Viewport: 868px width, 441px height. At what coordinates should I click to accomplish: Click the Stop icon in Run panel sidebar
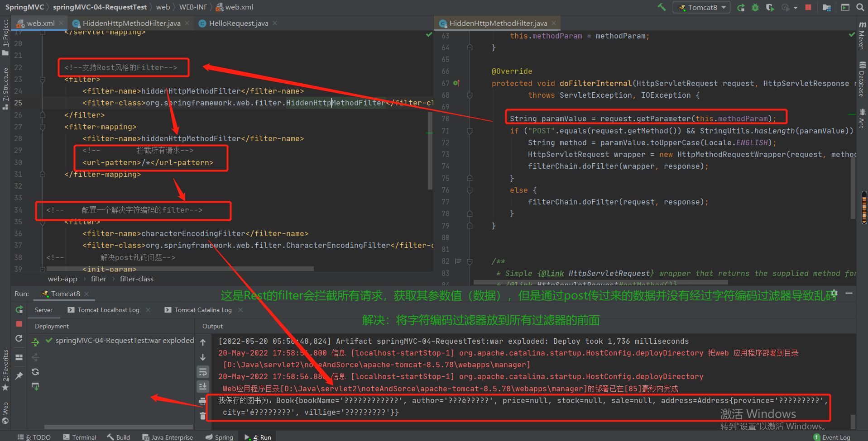tap(19, 324)
